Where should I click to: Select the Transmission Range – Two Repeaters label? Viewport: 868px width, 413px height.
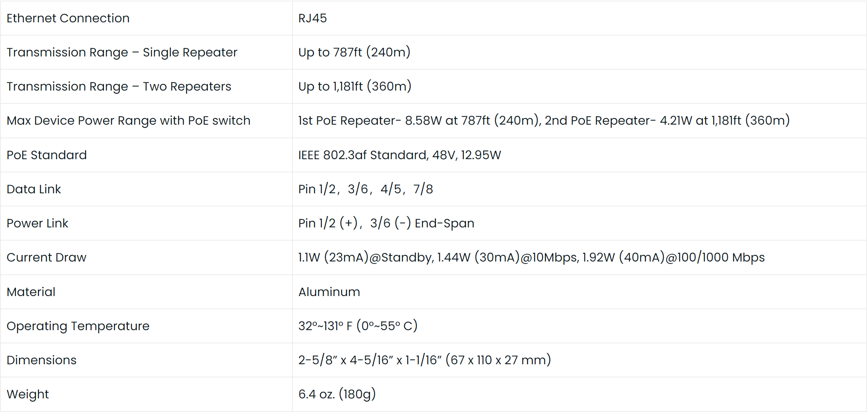(x=119, y=86)
